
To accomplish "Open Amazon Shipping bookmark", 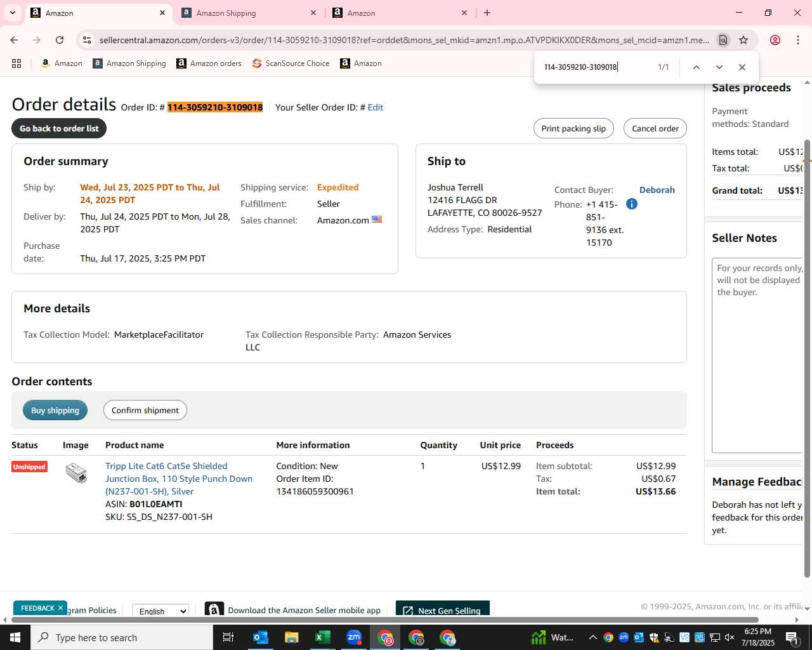I will 129,63.
